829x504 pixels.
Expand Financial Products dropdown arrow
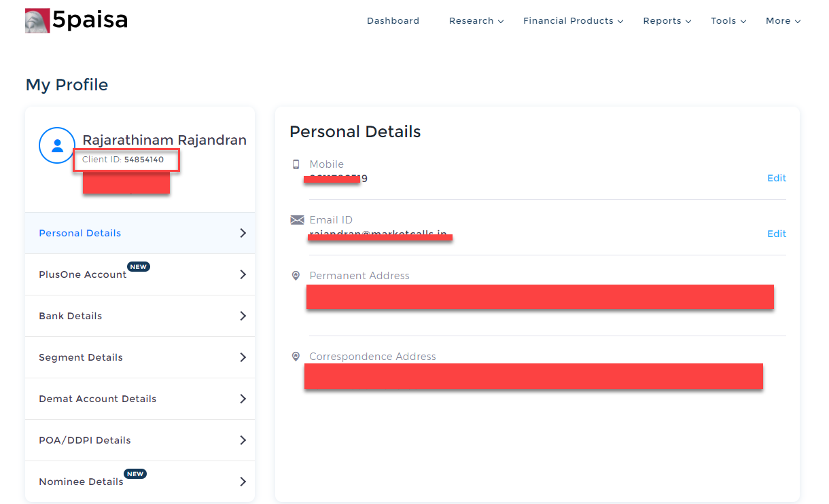pyautogui.click(x=620, y=22)
